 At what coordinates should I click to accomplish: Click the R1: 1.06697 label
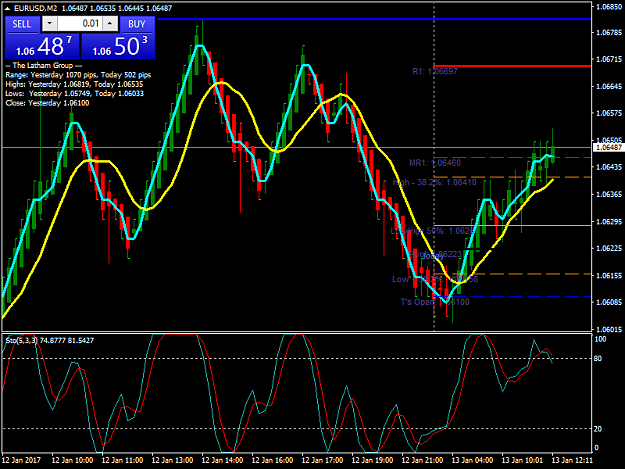(435, 71)
